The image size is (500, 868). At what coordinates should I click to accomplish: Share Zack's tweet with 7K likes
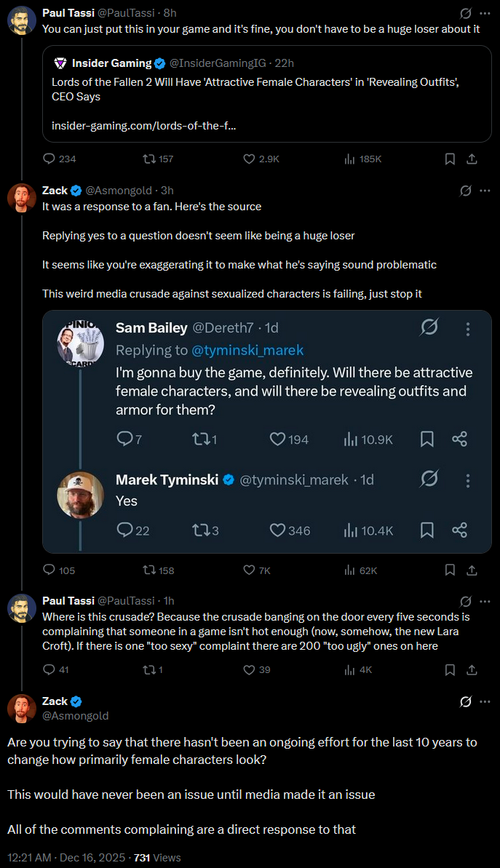472,570
